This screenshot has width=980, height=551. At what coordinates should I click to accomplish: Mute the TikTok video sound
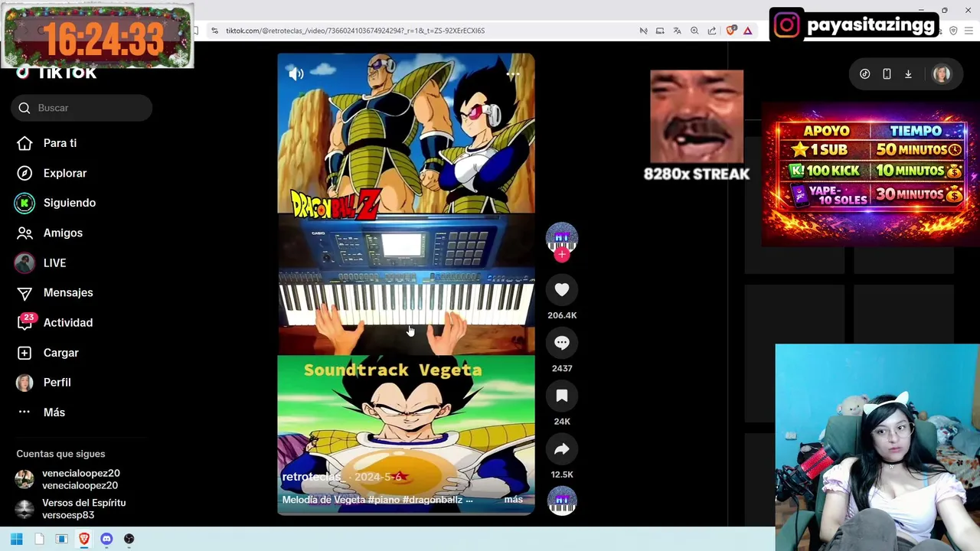[x=296, y=73]
